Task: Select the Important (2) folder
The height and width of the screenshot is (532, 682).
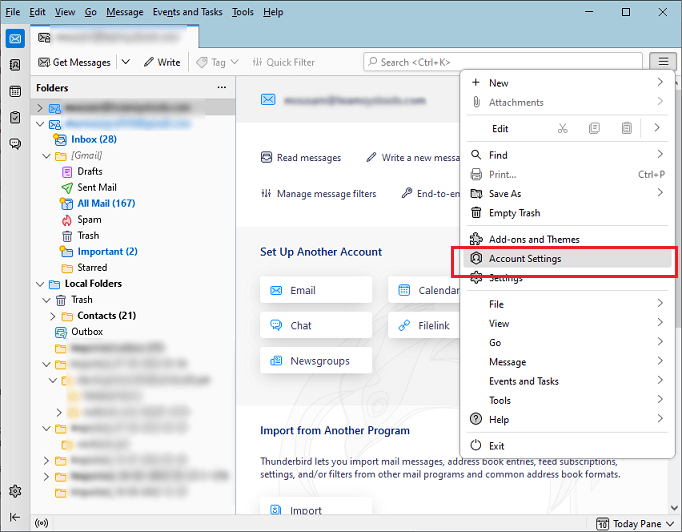Action: click(107, 252)
